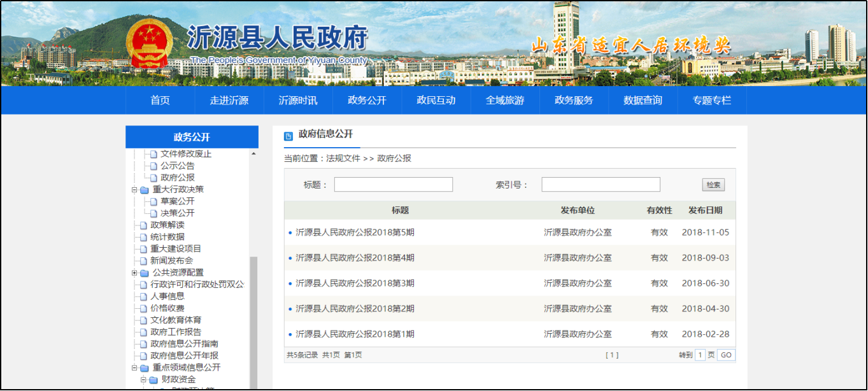Image resolution: width=868 pixels, height=391 pixels.
Task: Click the page icon next to 政策解读
Action: [x=143, y=225]
